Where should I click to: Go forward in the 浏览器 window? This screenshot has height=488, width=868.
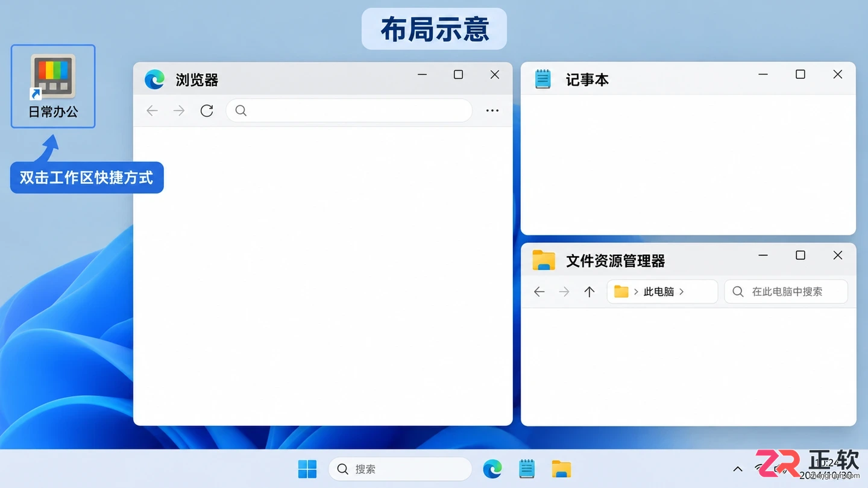coord(179,111)
